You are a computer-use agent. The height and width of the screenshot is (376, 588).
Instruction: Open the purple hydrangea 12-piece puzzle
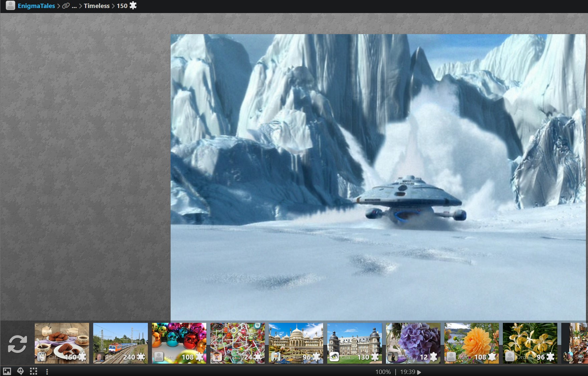click(413, 343)
